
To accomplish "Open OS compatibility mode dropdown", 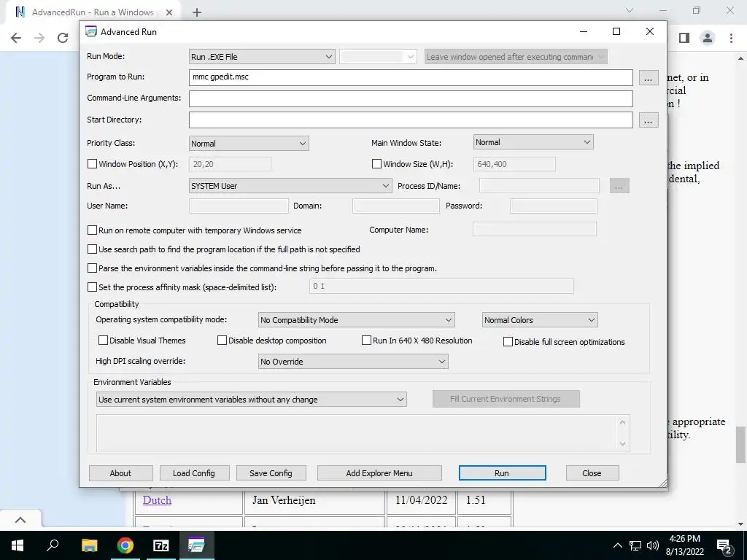I will 356,320.
